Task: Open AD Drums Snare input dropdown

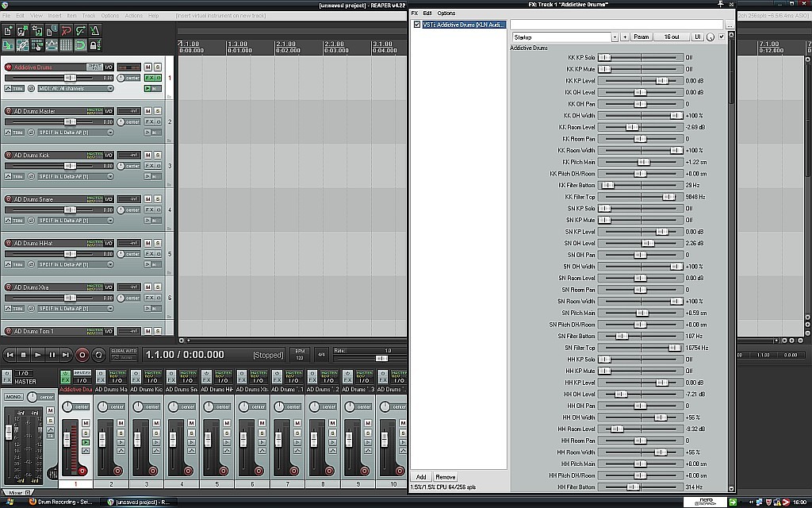Action: coord(75,221)
